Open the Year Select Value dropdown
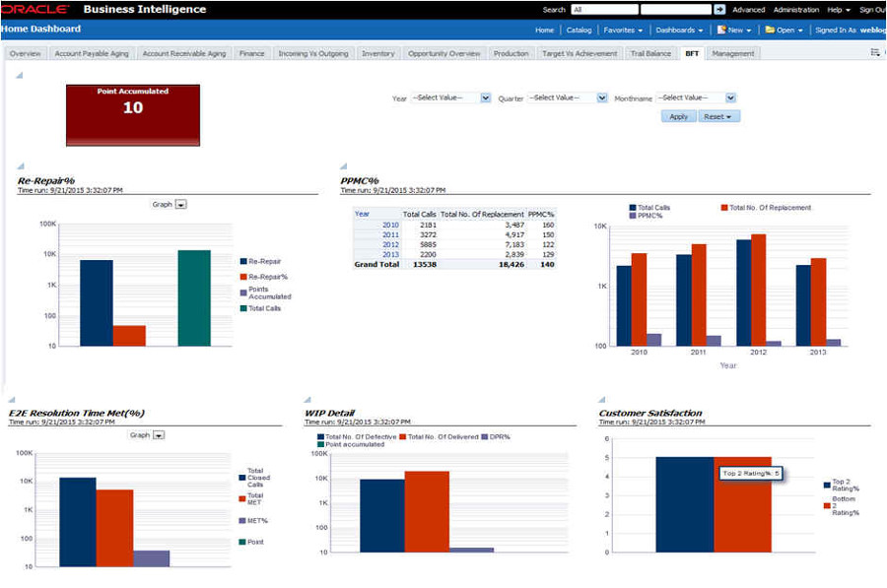Image resolution: width=887 pixels, height=588 pixels. coord(485,98)
